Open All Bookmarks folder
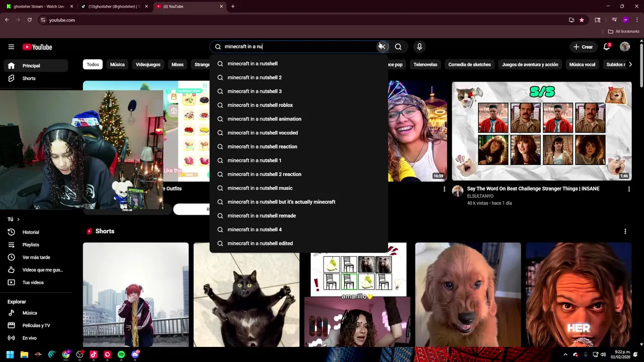This screenshot has height=362, width=644. [624, 32]
